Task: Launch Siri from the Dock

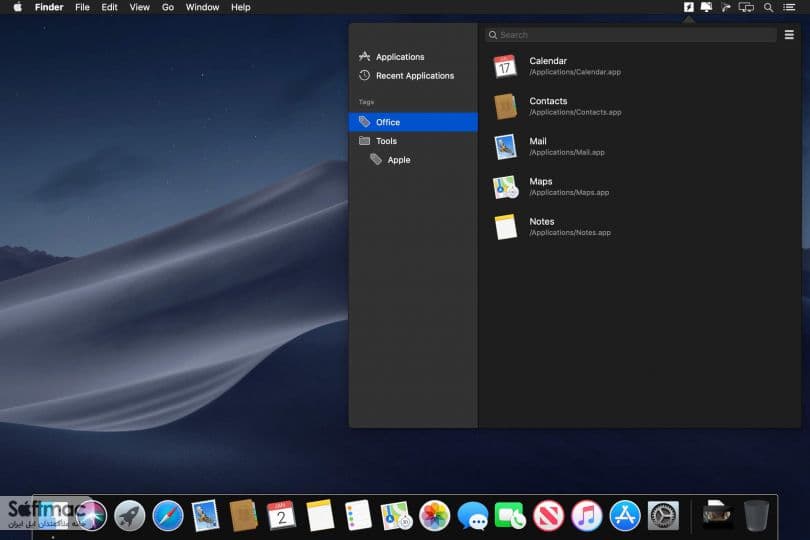Action: (x=91, y=515)
